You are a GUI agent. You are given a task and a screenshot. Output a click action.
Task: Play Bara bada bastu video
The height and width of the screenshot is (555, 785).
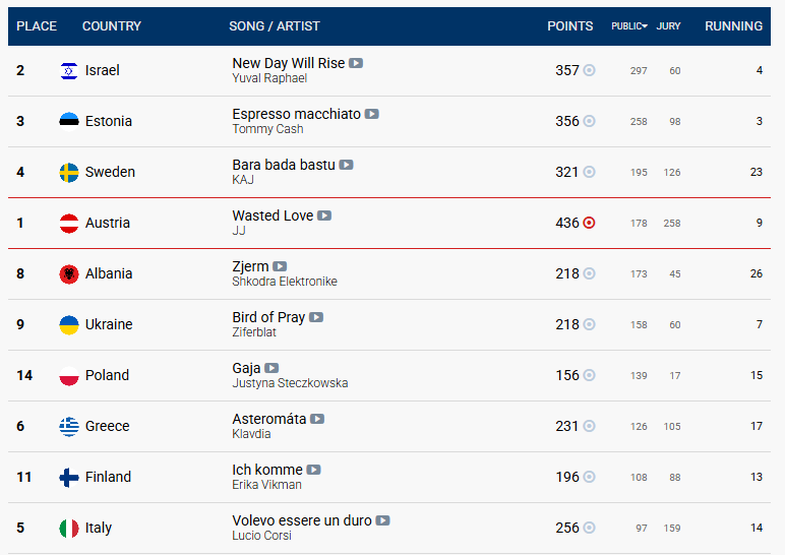[x=346, y=165]
